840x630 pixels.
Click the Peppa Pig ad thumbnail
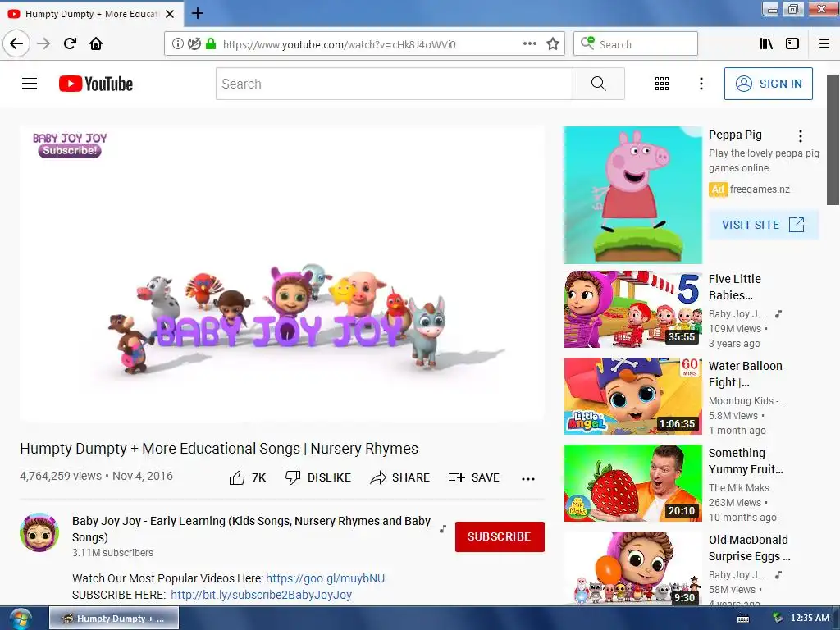pos(633,195)
